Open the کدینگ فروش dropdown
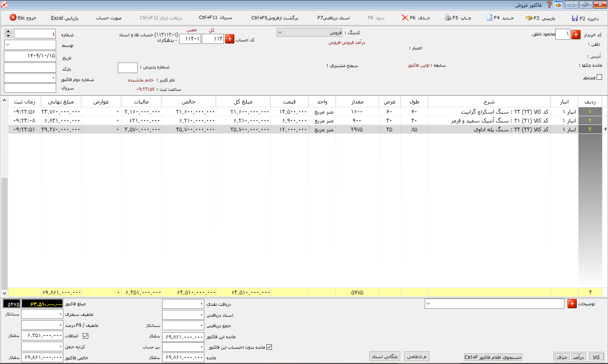Viewport: 608px width, 364px height. coord(280,33)
